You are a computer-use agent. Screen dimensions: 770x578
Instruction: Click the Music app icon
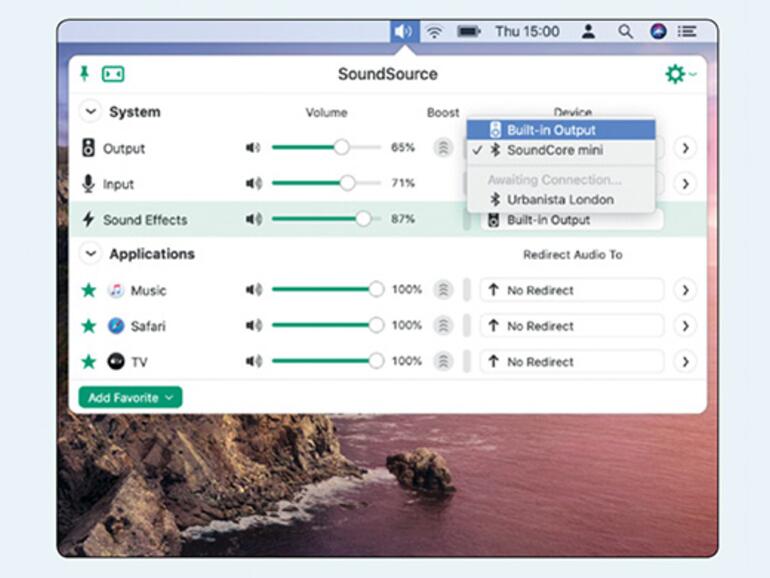coord(116,290)
